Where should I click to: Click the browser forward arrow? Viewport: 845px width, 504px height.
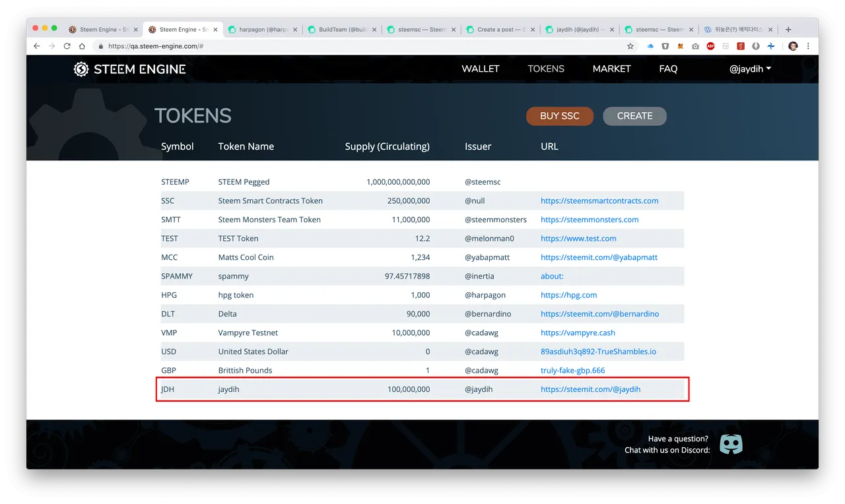(x=51, y=46)
